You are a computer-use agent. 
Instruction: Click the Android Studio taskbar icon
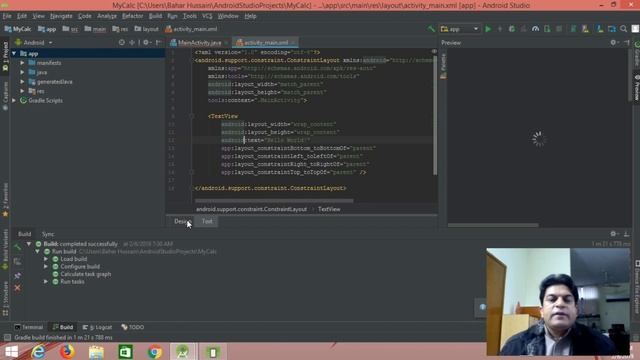click(x=183, y=351)
